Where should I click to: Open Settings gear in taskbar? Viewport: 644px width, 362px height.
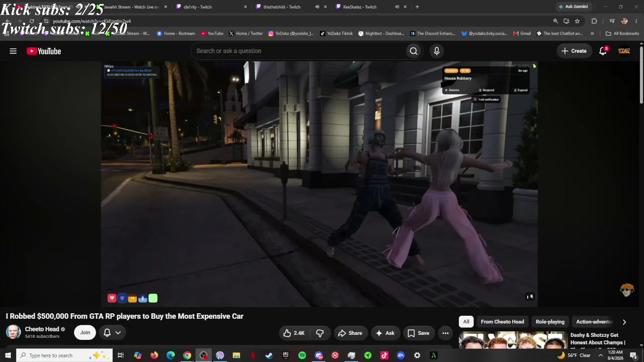417,355
